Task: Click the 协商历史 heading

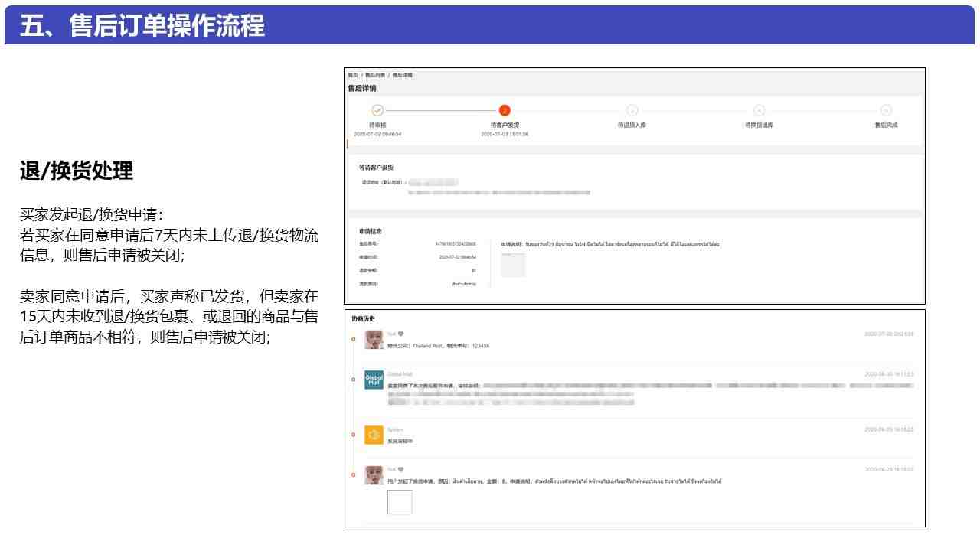Action: (x=363, y=318)
